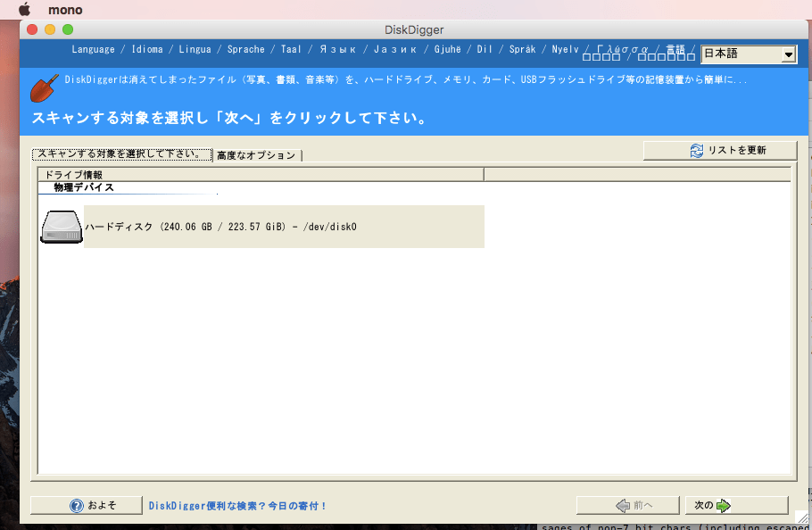Screen dimensions: 812x530
Task: Close the DiskDigger window
Action: 32,29
